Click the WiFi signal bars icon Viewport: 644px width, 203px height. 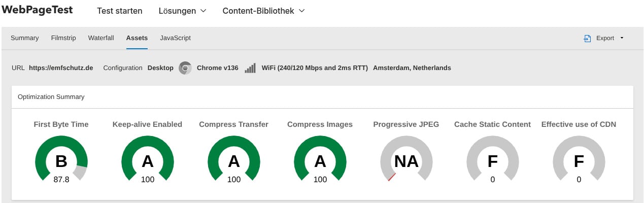coord(250,68)
